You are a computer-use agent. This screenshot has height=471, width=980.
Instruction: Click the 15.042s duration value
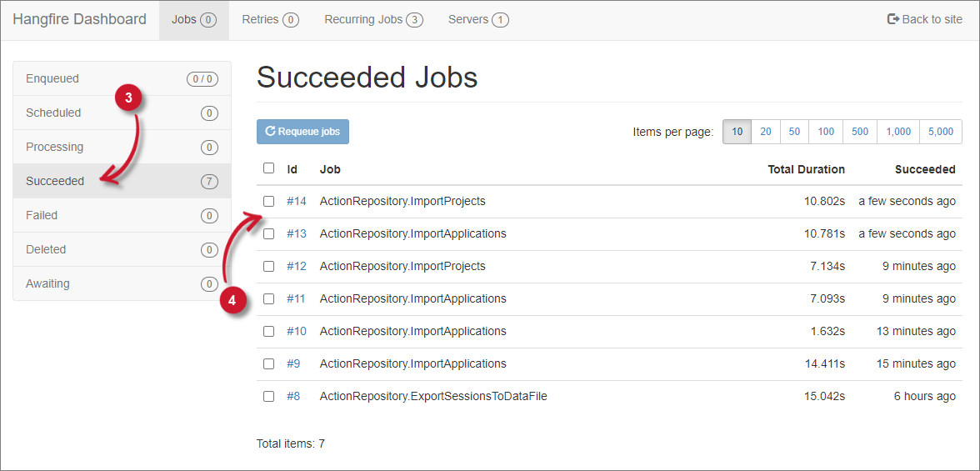click(x=825, y=397)
